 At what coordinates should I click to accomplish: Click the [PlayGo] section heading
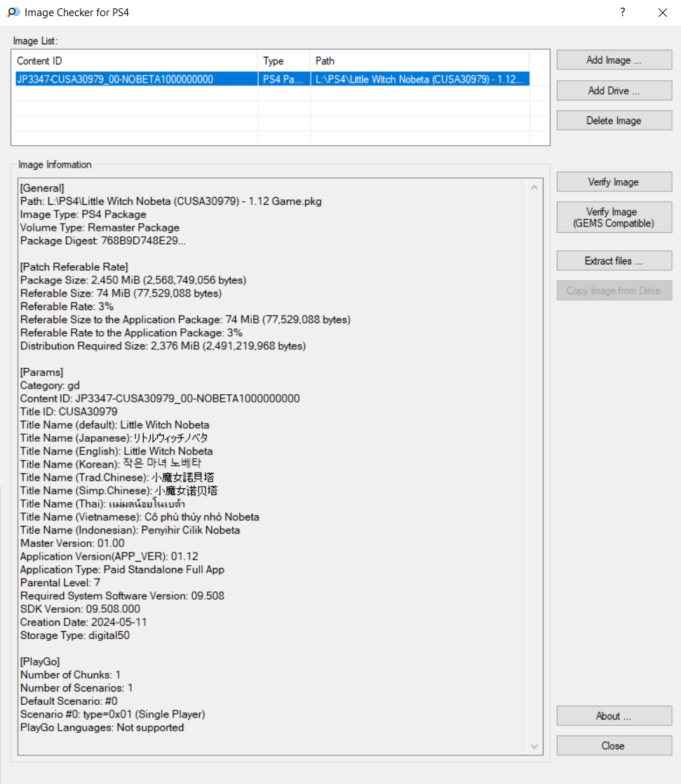click(x=40, y=662)
